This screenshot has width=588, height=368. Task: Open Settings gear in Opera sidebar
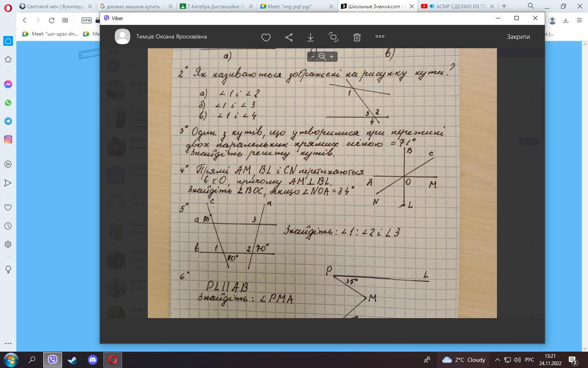coord(8,245)
